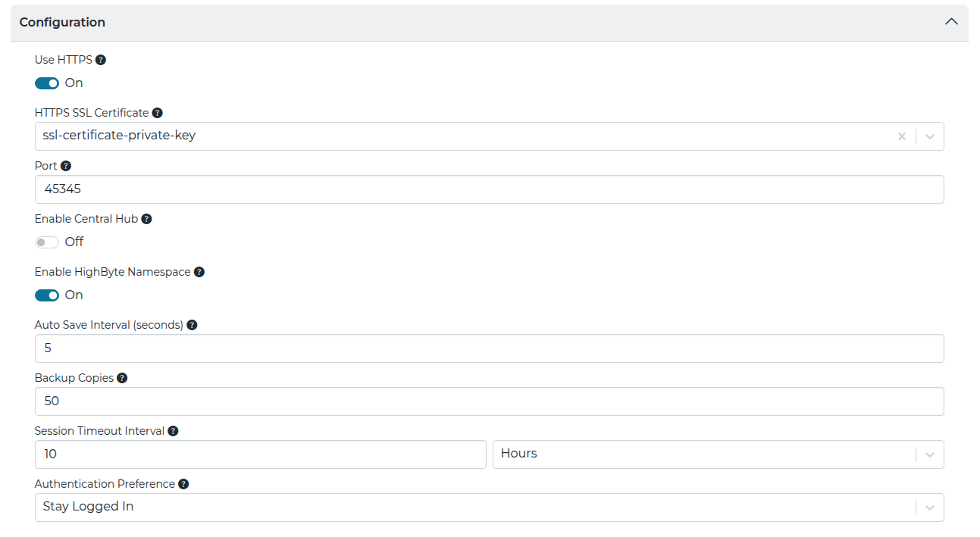980x537 pixels.
Task: Open the Backup Copies help tooltip
Action: click(122, 377)
